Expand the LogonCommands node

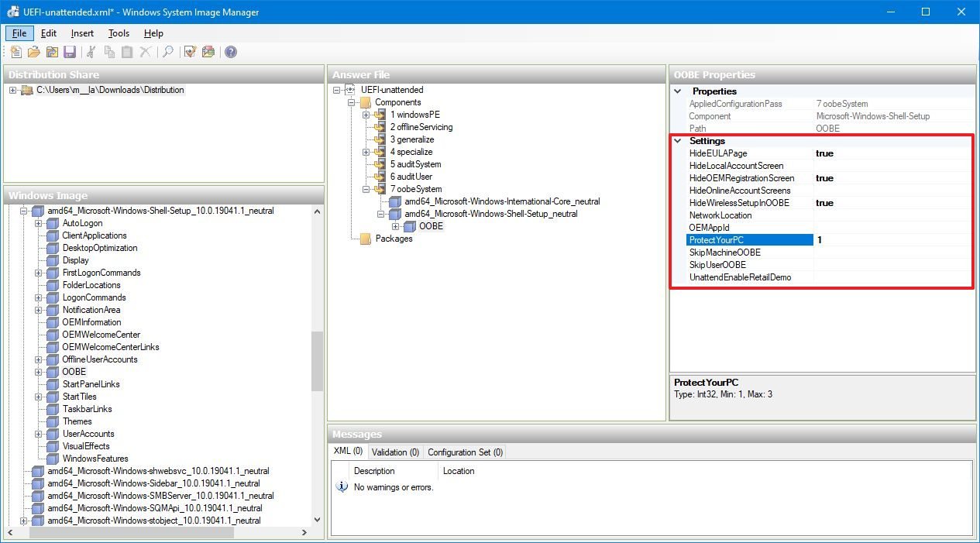[x=38, y=297]
